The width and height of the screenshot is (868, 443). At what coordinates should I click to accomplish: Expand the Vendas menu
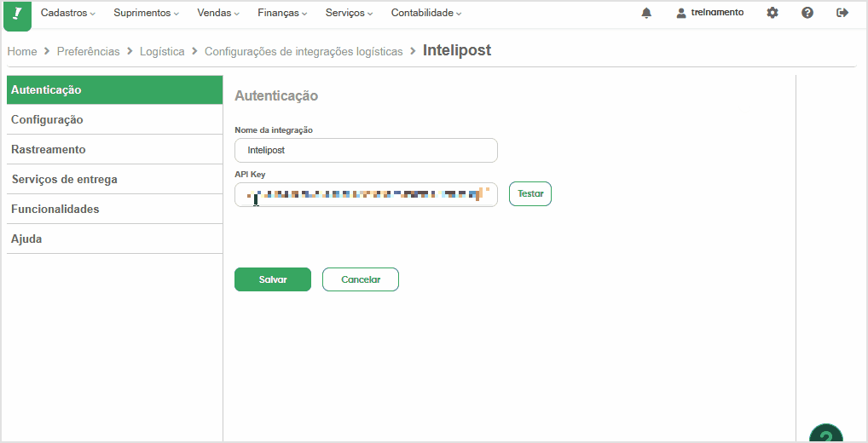(x=218, y=13)
